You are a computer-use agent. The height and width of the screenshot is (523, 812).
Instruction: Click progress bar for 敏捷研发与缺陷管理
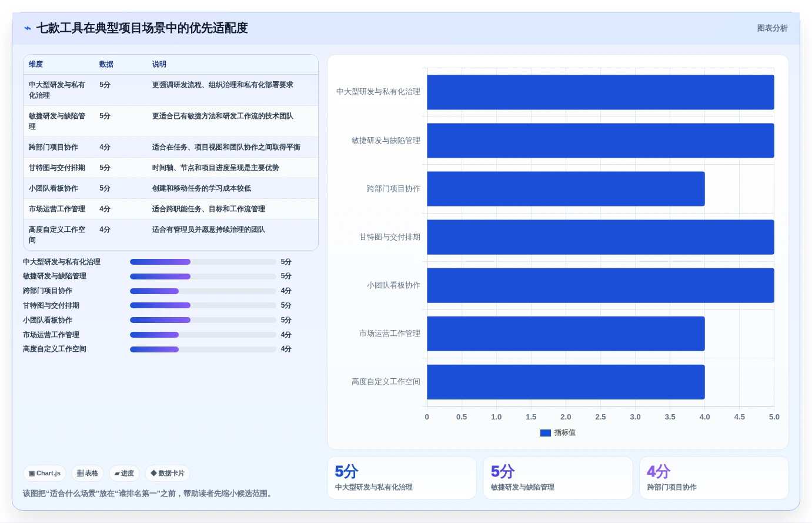point(203,276)
